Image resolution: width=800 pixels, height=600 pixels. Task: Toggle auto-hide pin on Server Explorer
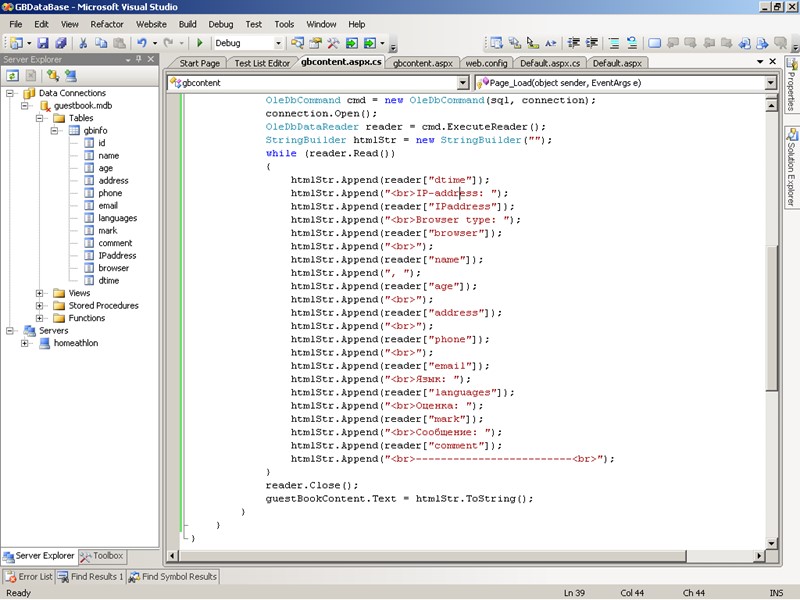pyautogui.click(x=140, y=59)
